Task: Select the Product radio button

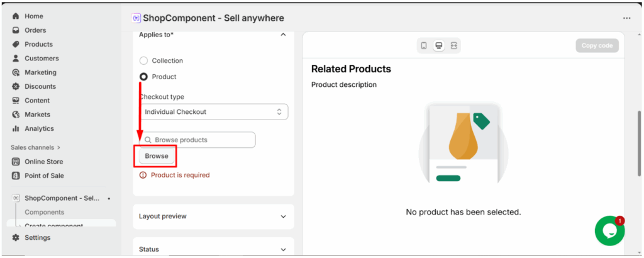Action: [x=143, y=77]
